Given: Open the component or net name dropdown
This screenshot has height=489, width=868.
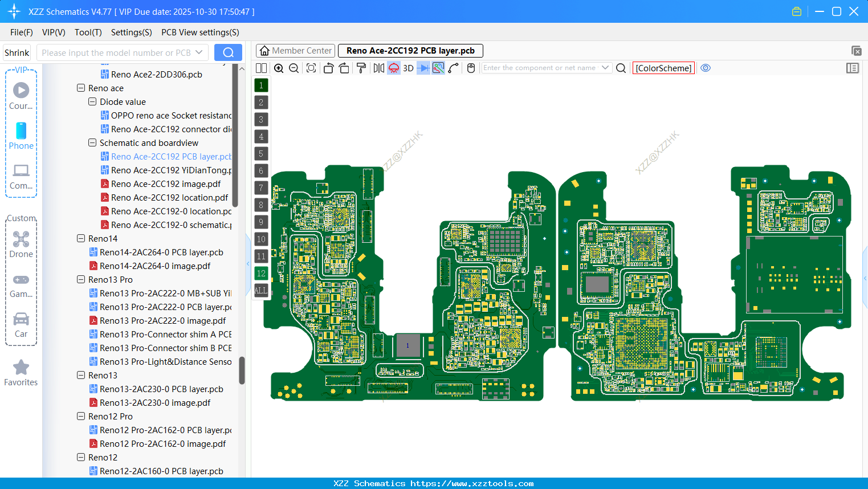Looking at the screenshot, I should click(605, 68).
